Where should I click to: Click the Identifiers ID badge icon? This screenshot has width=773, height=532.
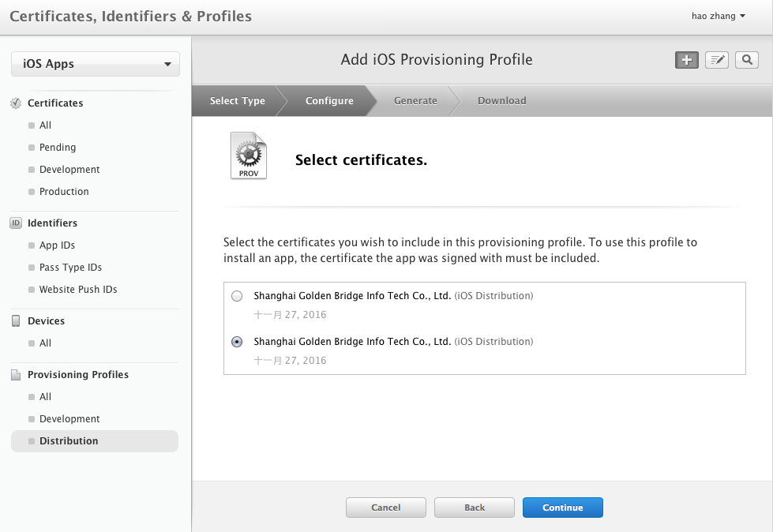pyautogui.click(x=16, y=223)
